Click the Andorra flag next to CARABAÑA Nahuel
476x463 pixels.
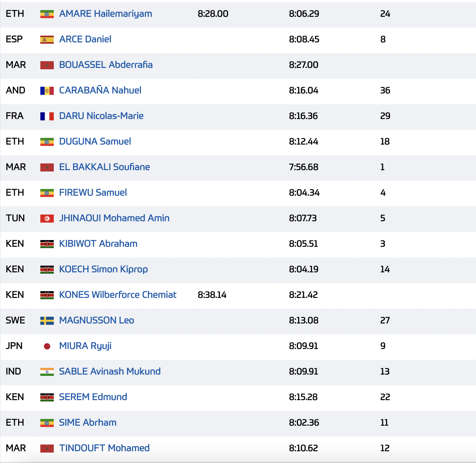(x=47, y=91)
